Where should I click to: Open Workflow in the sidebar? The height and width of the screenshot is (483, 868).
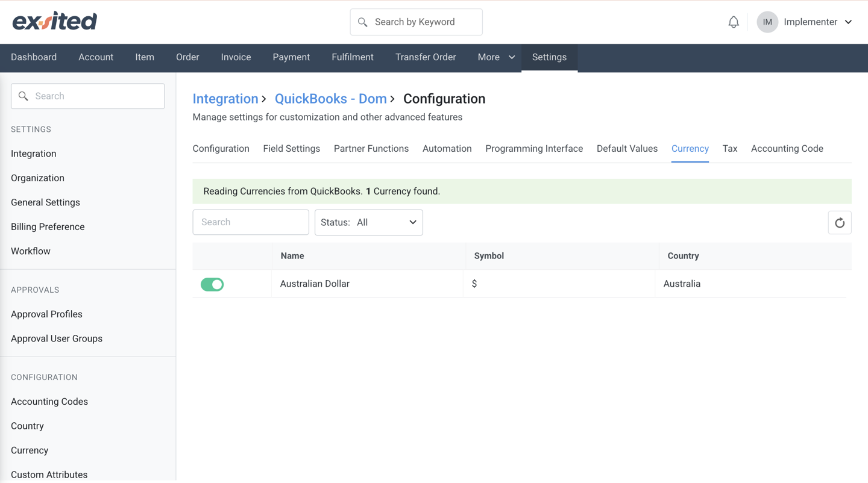(x=31, y=251)
